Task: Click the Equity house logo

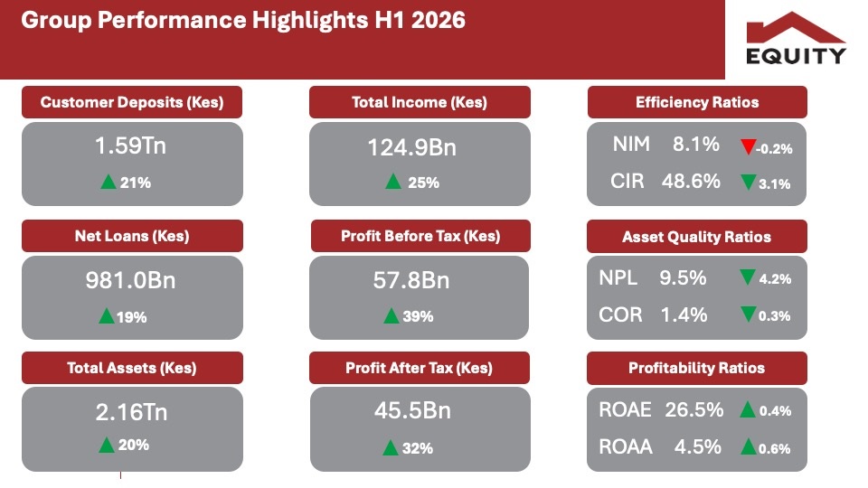Action: pyautogui.click(x=796, y=38)
